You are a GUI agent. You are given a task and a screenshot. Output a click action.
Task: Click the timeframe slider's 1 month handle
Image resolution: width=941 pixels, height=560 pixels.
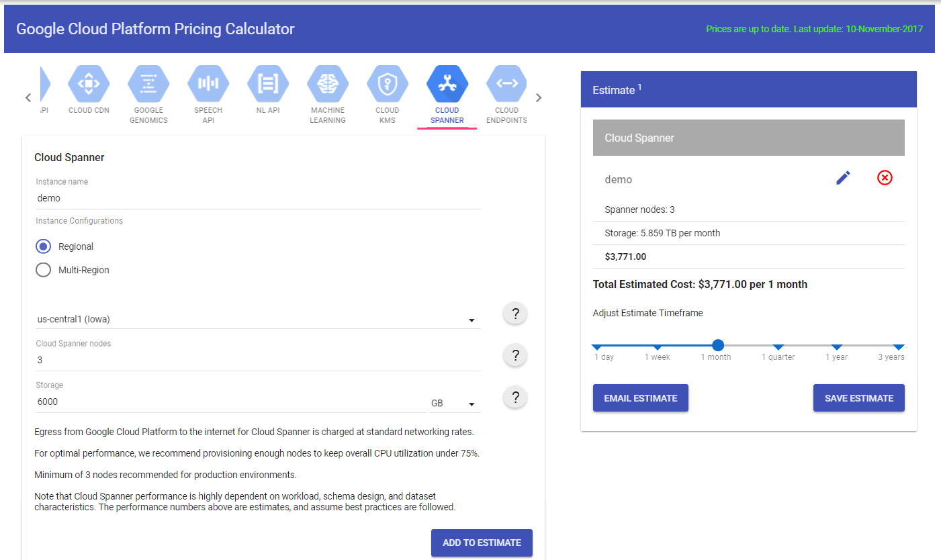718,345
